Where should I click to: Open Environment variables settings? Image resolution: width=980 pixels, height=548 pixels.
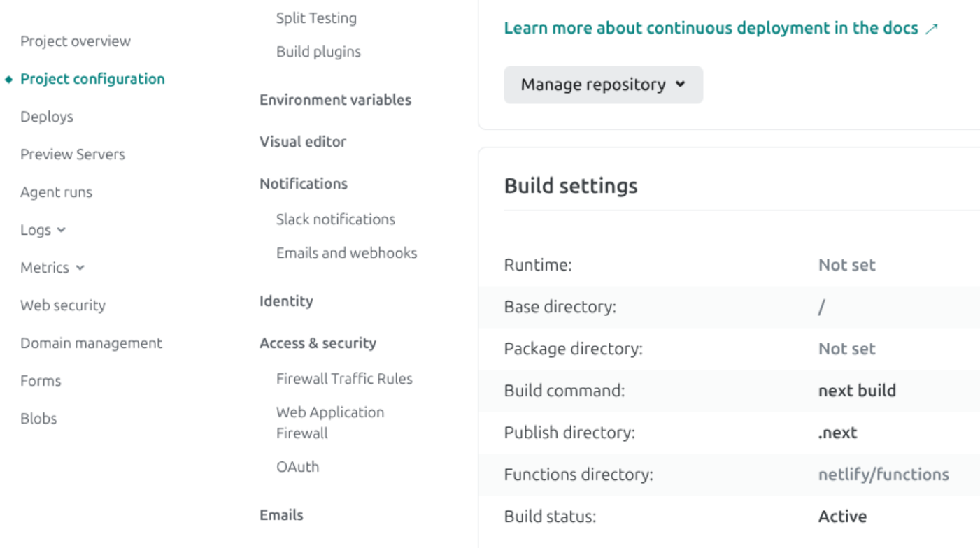(335, 100)
